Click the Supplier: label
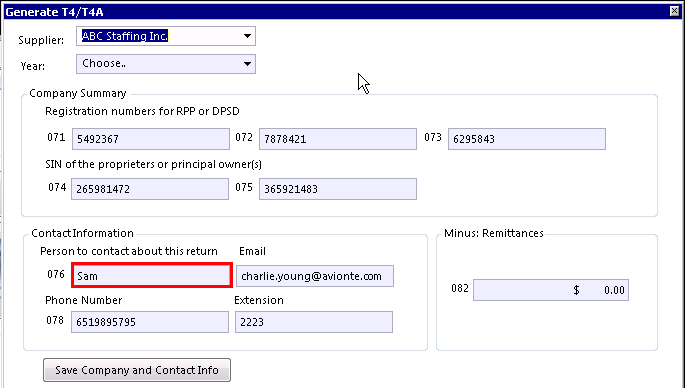The width and height of the screenshot is (685, 388). [x=41, y=40]
